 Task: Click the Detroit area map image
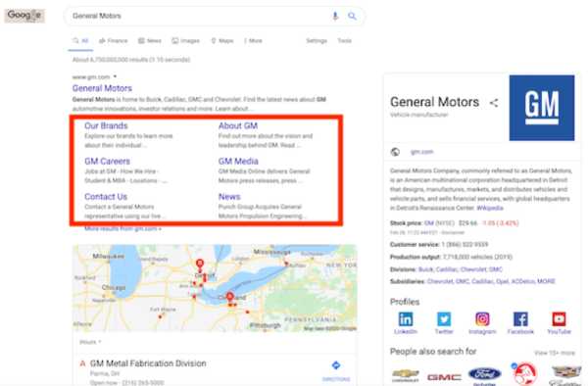click(215, 288)
